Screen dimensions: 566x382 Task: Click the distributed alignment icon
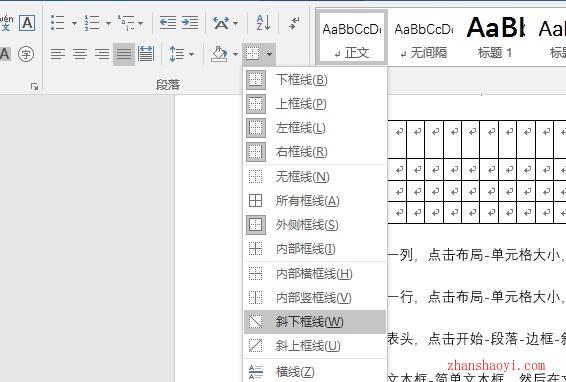[146, 54]
